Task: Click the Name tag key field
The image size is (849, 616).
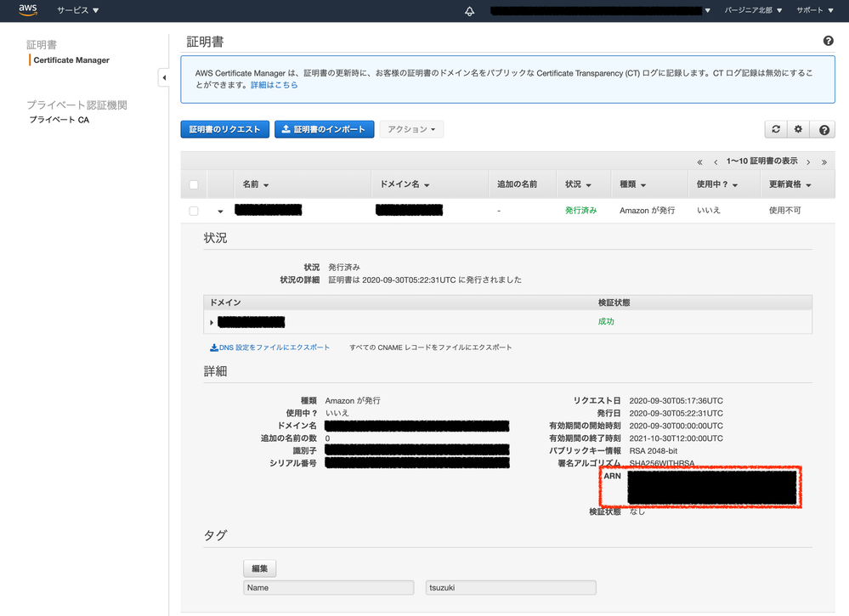Action: (329, 588)
